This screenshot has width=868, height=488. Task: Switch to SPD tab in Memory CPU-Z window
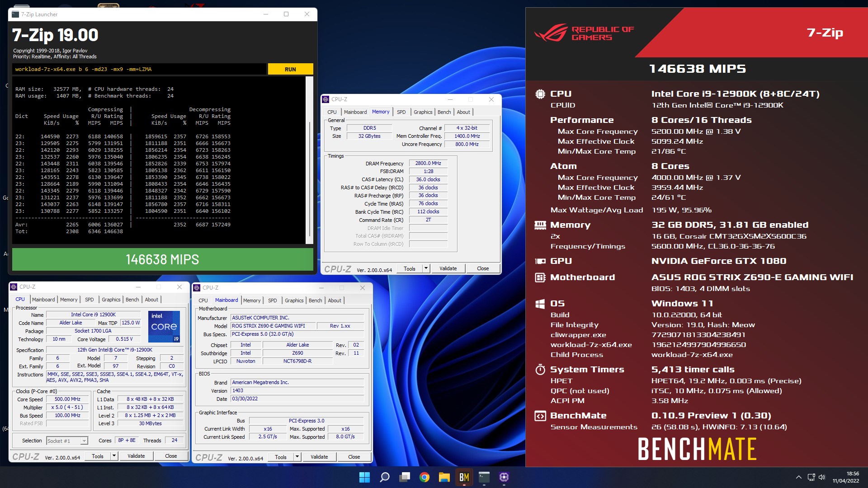click(401, 112)
